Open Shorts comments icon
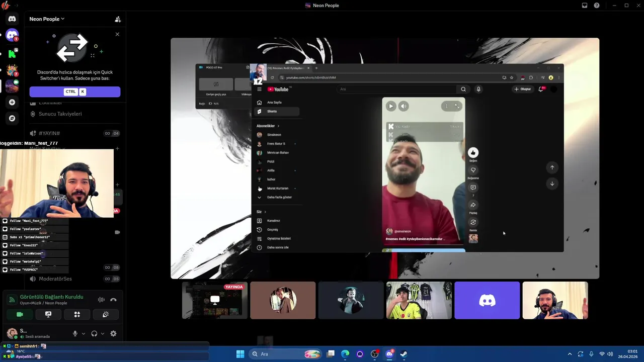644x362 pixels. pyautogui.click(x=473, y=188)
